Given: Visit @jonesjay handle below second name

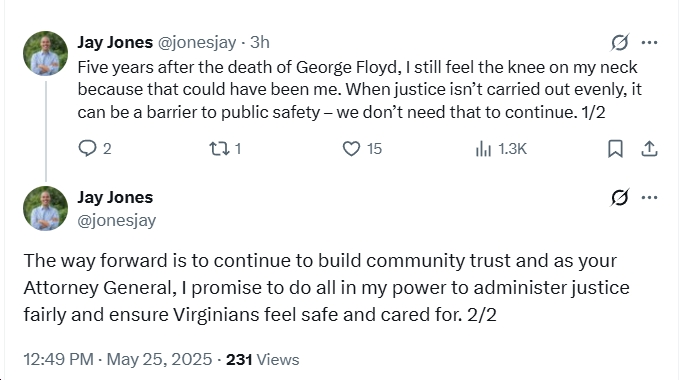Looking at the screenshot, I should 117,220.
